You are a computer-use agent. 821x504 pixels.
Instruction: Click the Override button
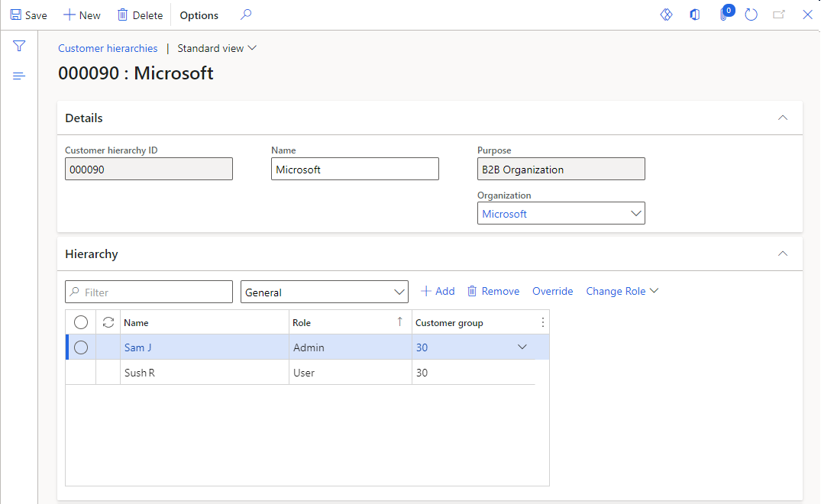[552, 291]
